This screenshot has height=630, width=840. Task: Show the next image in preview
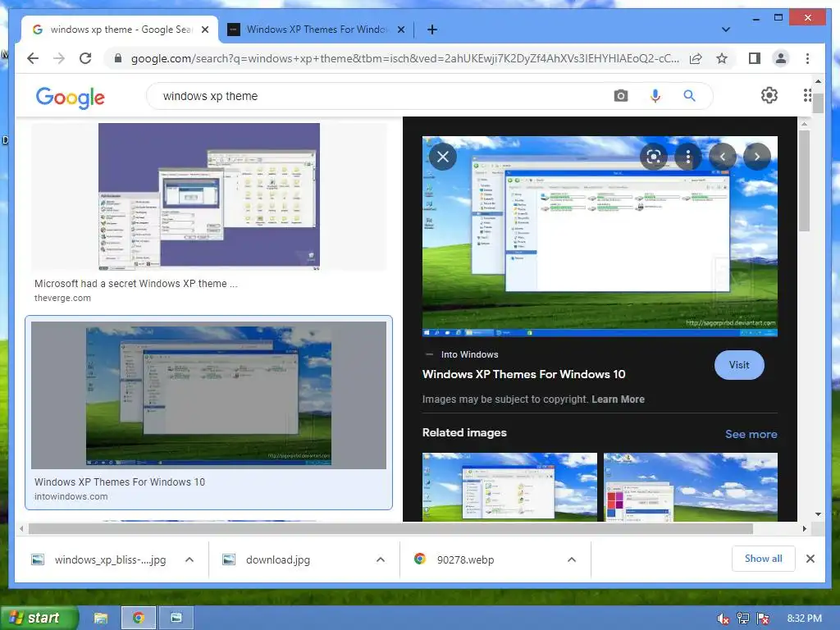click(757, 157)
